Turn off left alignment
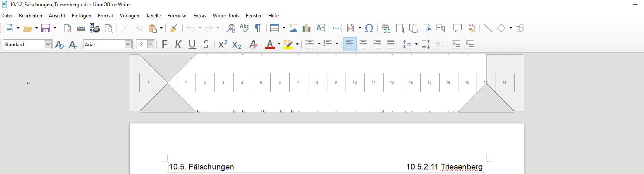The height and width of the screenshot is (174, 644). (350, 44)
